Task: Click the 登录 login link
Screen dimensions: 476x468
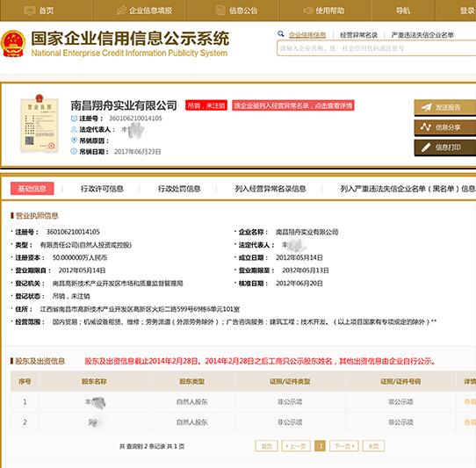Action: coord(467,11)
